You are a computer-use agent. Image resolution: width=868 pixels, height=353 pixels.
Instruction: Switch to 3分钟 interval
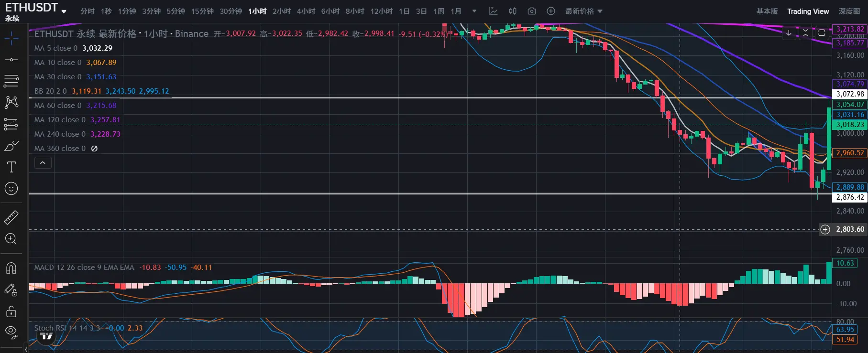click(x=151, y=11)
